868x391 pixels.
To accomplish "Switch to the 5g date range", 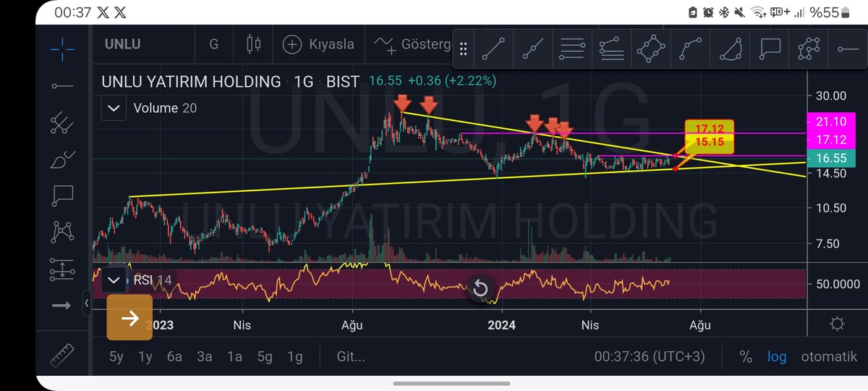I will [265, 356].
